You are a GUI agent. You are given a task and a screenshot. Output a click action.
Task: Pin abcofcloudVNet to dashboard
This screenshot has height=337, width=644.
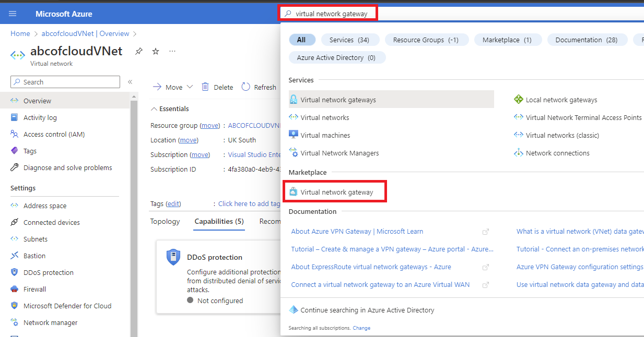pos(138,51)
